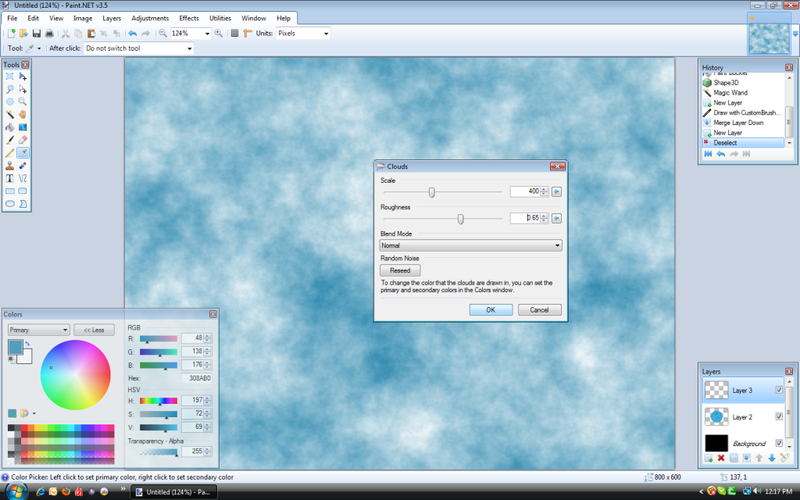Open the palette management dropdown arrow
Viewport: 800px width, 500px height.
pyautogui.click(x=34, y=413)
